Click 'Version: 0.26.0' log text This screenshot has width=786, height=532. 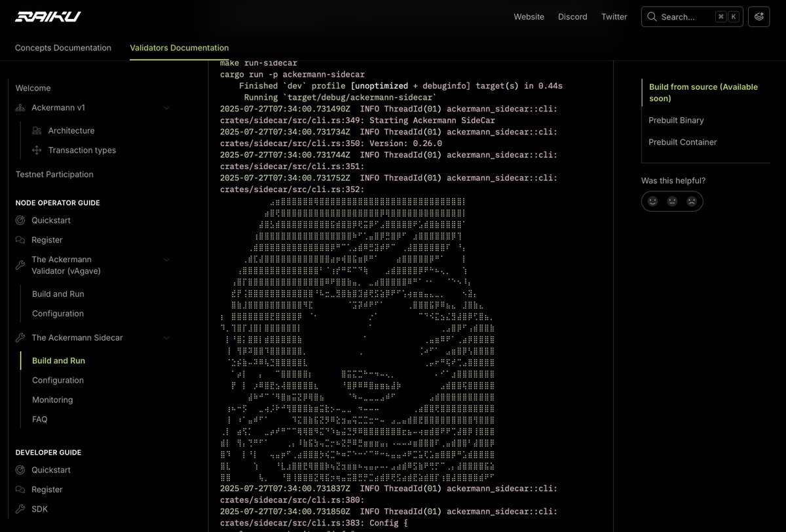(x=406, y=143)
